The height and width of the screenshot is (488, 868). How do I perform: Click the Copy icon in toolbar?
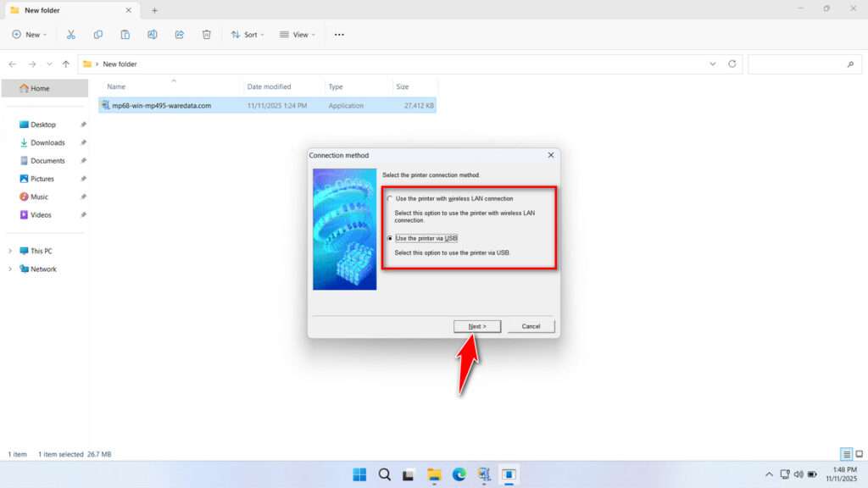point(98,34)
